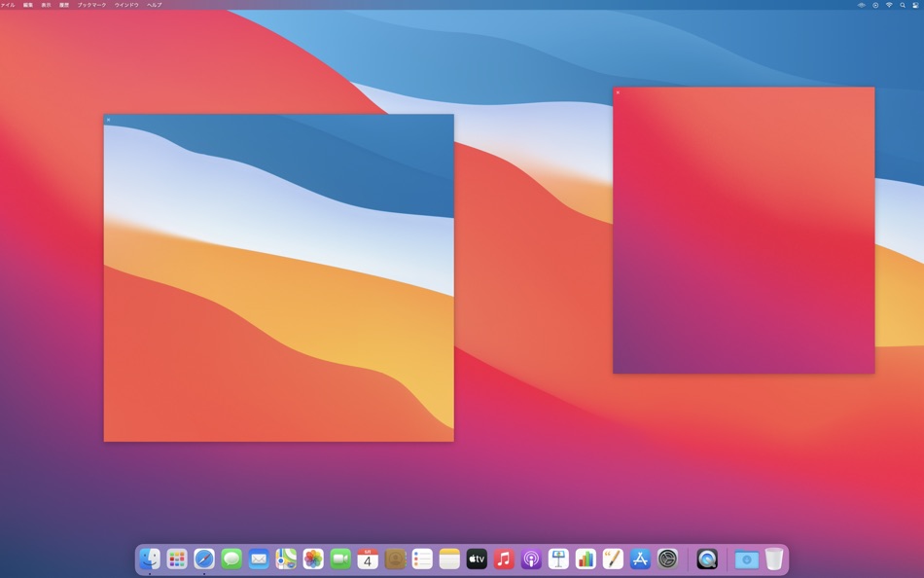Open the Trash in the Dock
The image size is (924, 578).
774,559
